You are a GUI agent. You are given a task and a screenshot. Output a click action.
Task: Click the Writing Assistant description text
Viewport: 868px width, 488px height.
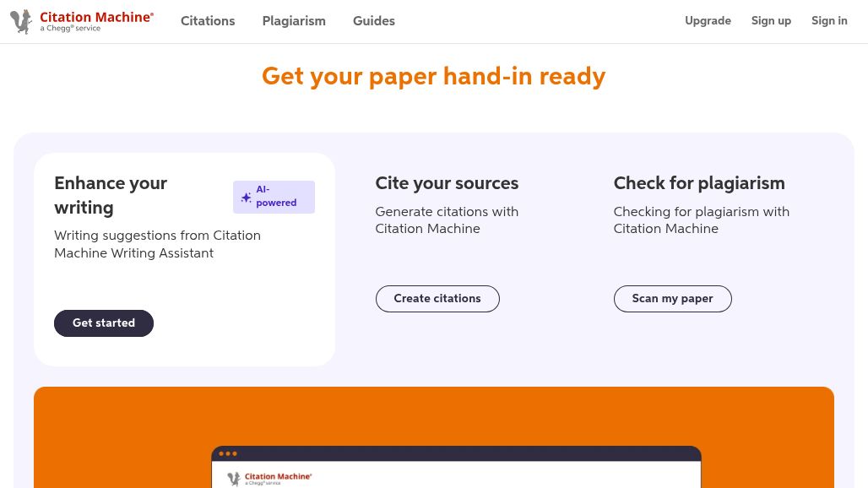157,244
